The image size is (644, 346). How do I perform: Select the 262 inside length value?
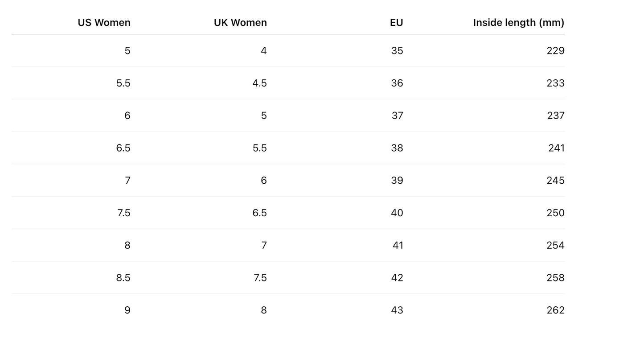[x=555, y=310]
